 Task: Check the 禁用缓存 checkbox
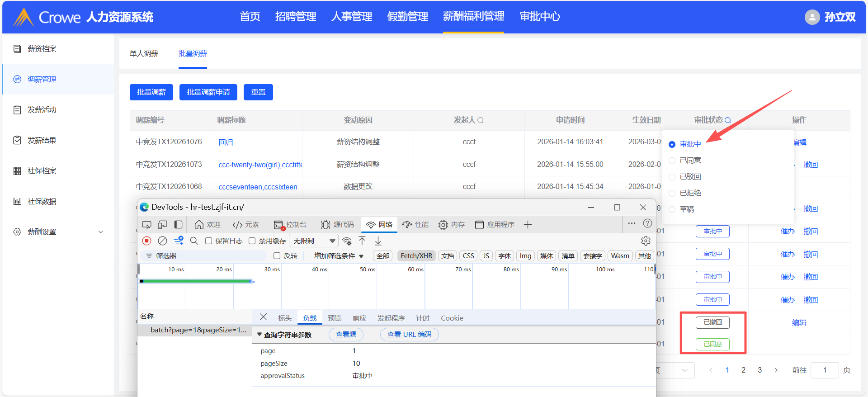point(252,241)
